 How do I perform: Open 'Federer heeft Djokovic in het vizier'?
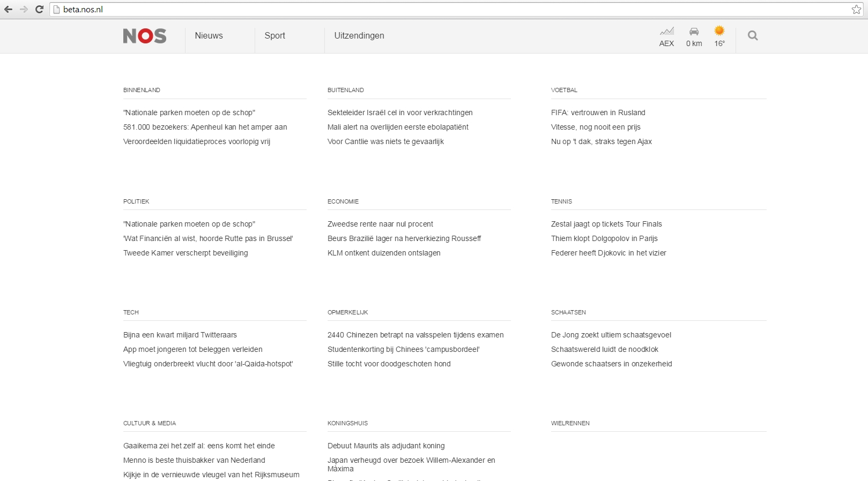tap(609, 253)
